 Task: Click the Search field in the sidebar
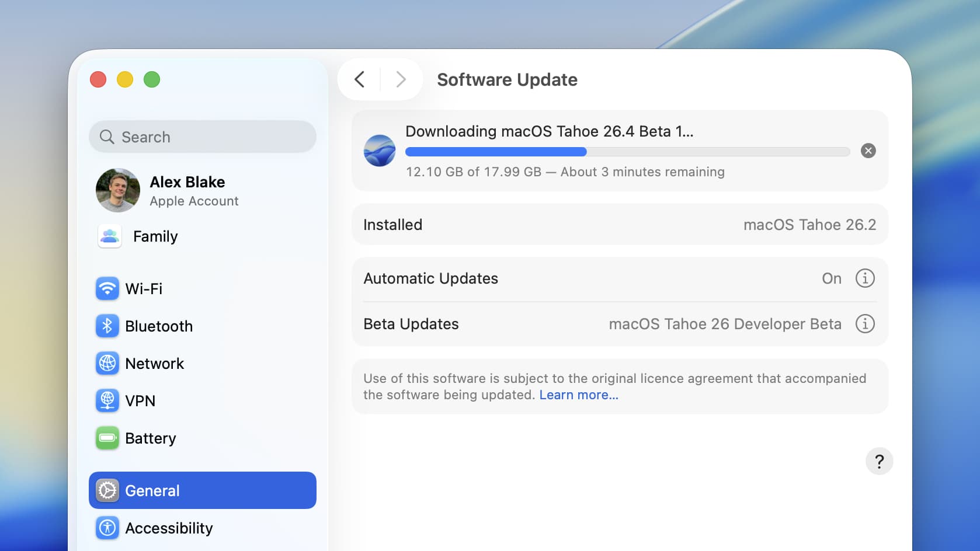(202, 137)
